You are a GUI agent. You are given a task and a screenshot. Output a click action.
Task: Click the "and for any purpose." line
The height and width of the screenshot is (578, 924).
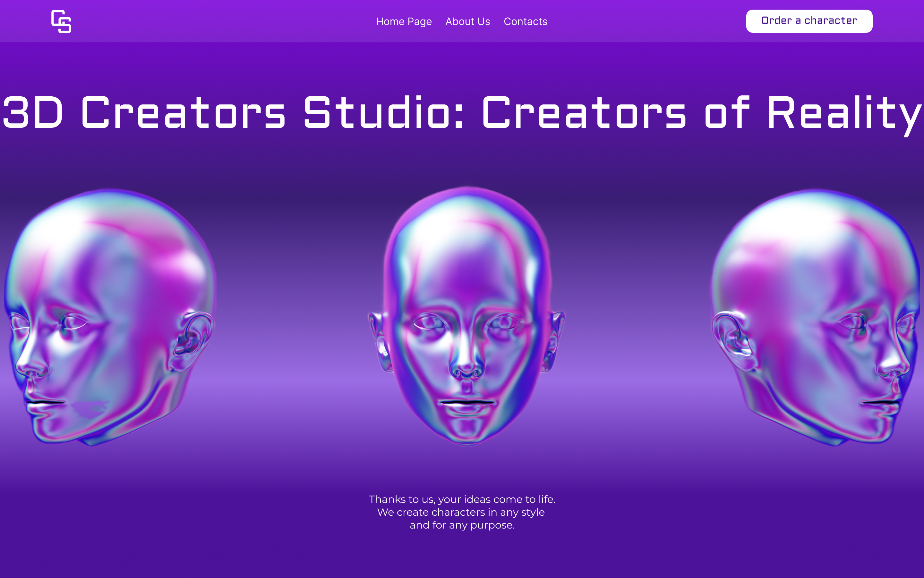[x=462, y=525]
